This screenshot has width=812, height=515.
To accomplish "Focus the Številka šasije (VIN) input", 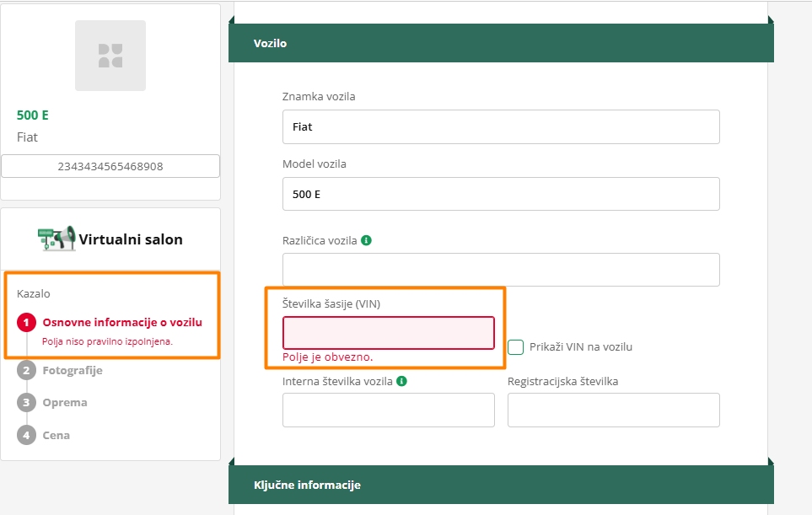I will (388, 333).
